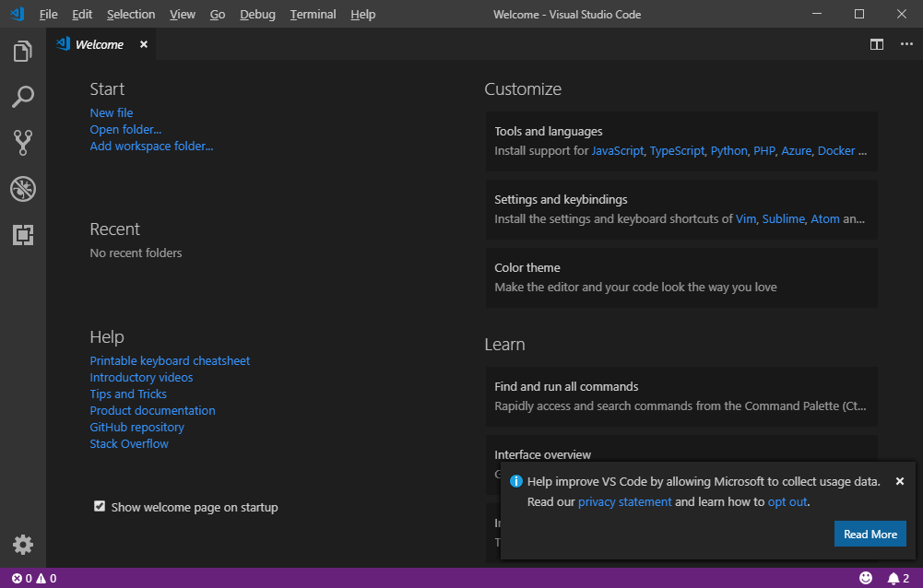Viewport: 923px width, 588px height.
Task: Close the Welcome tab
Action: coord(144,44)
